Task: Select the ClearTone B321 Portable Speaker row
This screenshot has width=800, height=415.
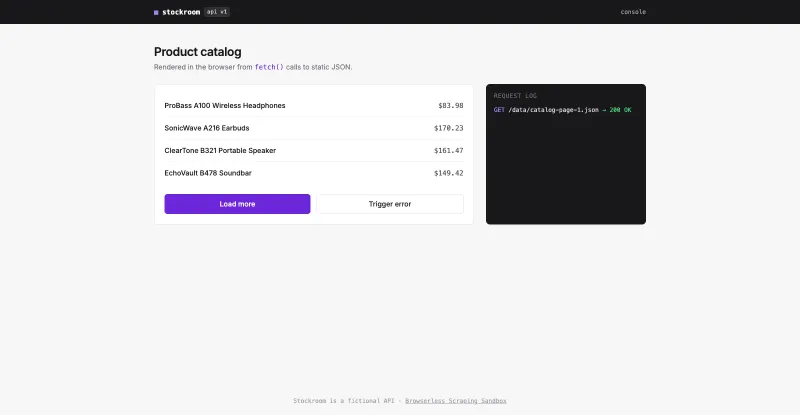Action: (314, 151)
